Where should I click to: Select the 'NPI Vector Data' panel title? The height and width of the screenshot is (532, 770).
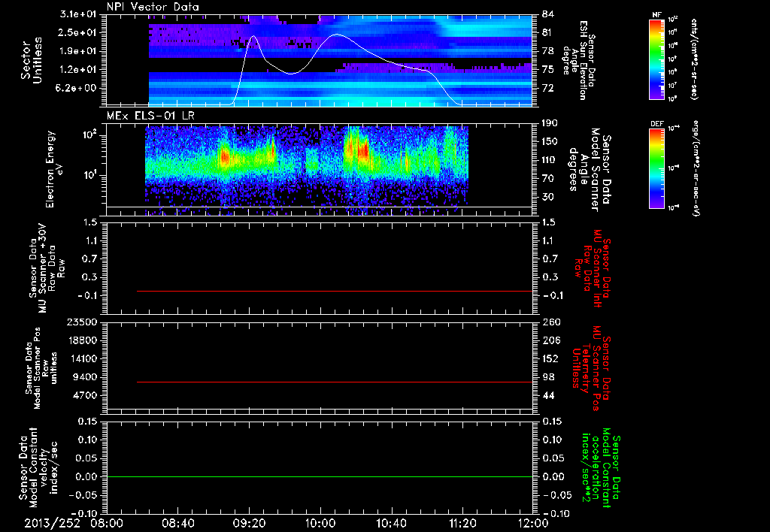153,7
